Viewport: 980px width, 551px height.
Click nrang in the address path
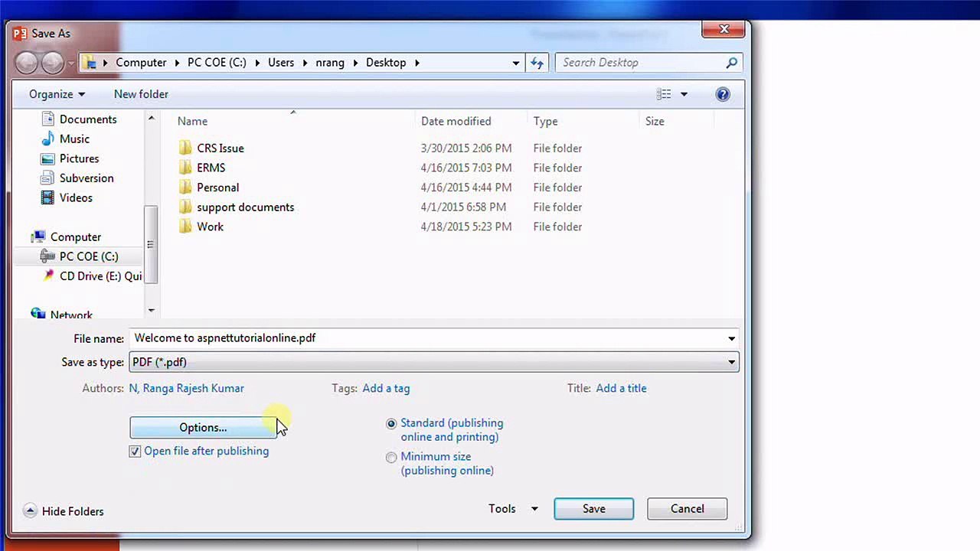pyautogui.click(x=330, y=63)
